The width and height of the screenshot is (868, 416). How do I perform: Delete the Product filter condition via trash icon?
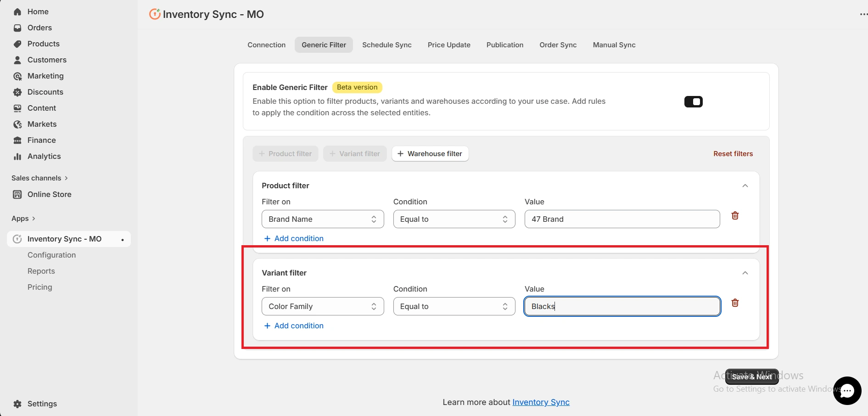pyautogui.click(x=735, y=215)
